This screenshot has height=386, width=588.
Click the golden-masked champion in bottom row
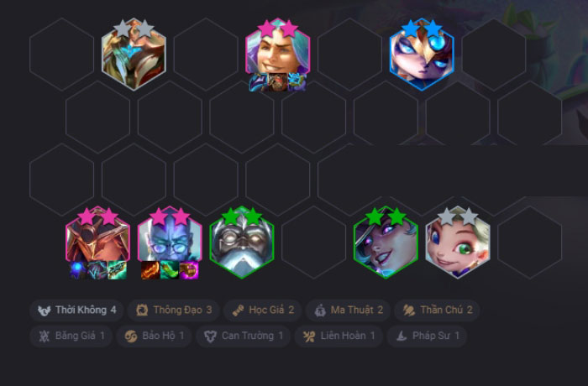98,240
